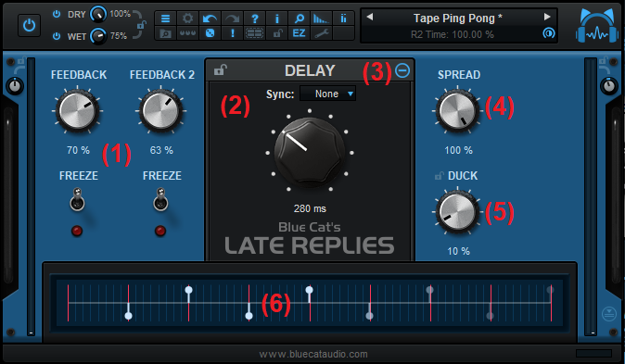
Task: Click the WET level knob
Action: tap(97, 36)
